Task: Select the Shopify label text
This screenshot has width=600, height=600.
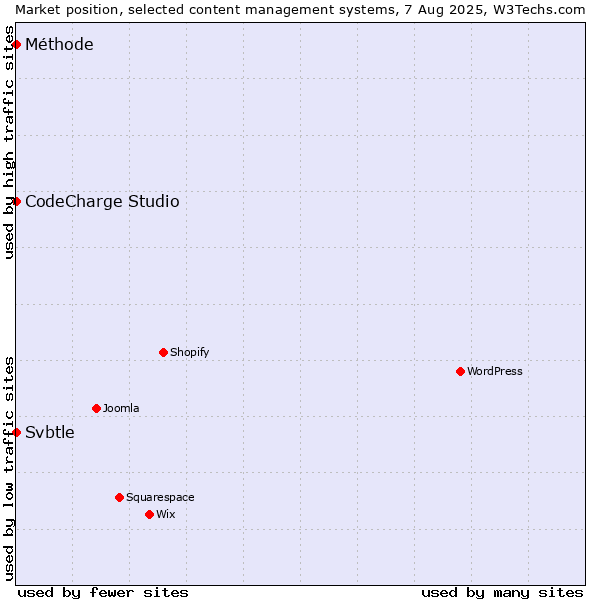Action: 190,352
